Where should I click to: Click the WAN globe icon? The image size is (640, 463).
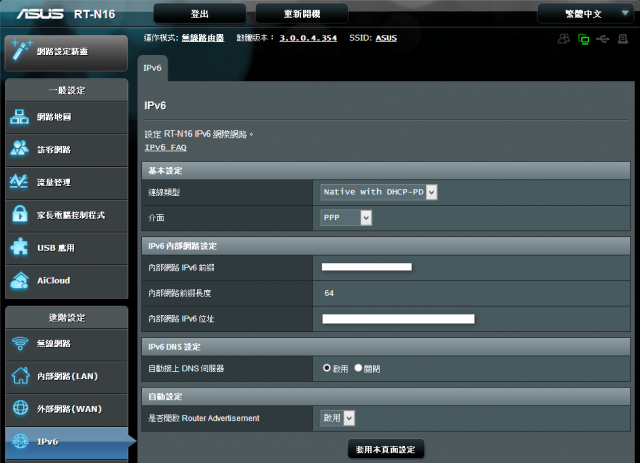(x=20, y=407)
